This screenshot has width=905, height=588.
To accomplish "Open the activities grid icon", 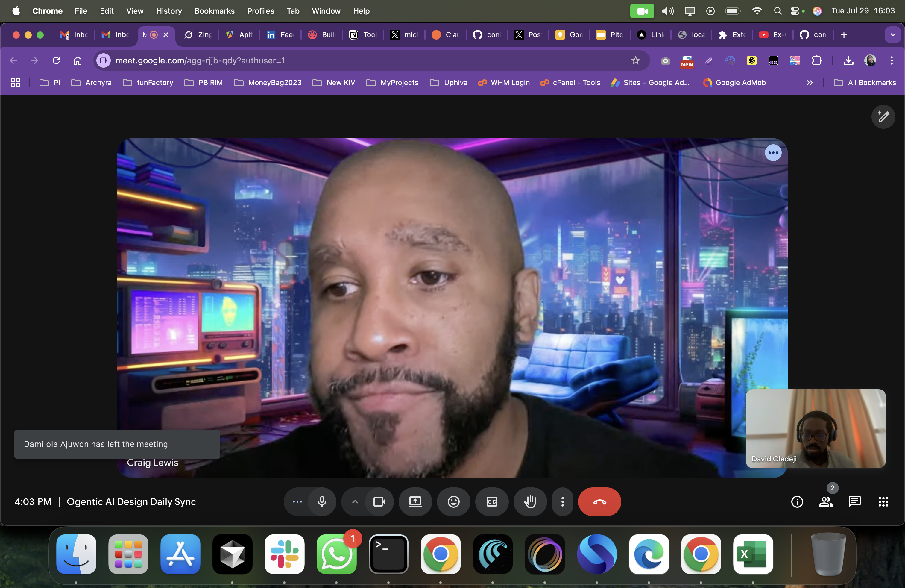I will coord(883,502).
